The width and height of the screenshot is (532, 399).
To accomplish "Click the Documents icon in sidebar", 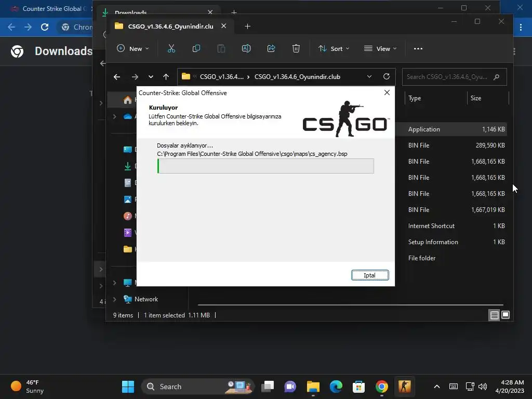I will click(x=128, y=182).
